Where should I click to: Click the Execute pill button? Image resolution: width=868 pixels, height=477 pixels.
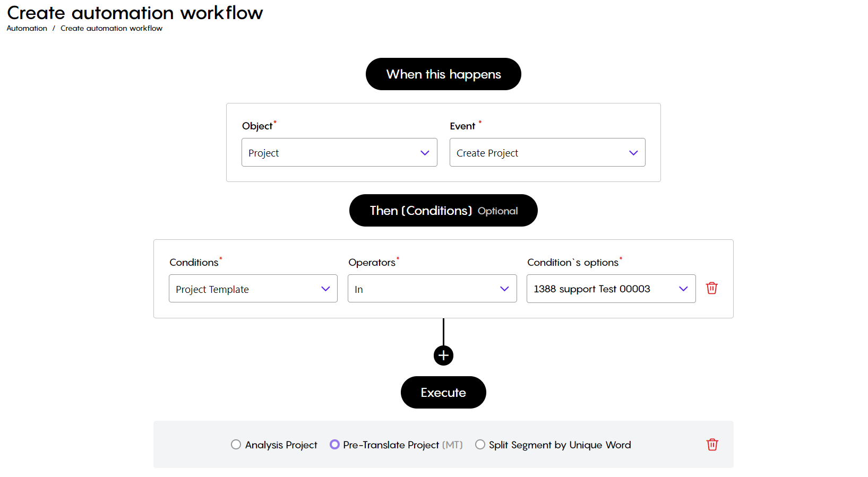point(443,393)
